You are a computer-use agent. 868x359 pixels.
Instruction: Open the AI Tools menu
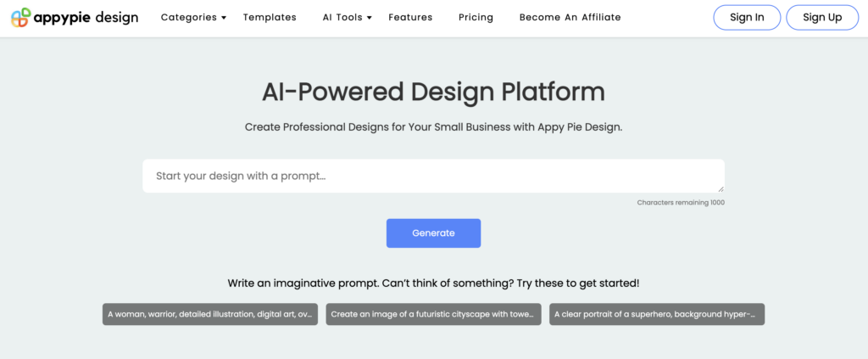[342, 17]
